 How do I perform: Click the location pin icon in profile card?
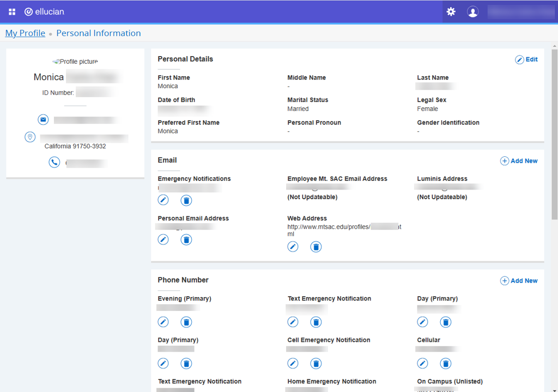coord(30,137)
